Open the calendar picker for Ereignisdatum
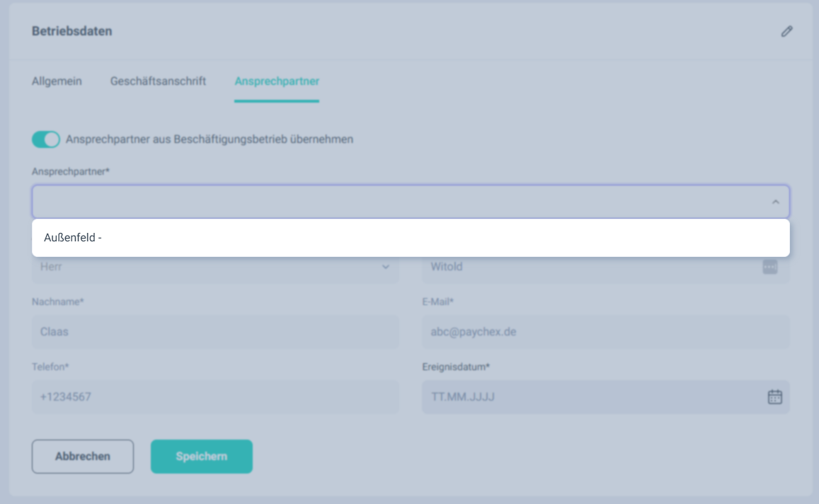819x504 pixels. click(x=775, y=397)
